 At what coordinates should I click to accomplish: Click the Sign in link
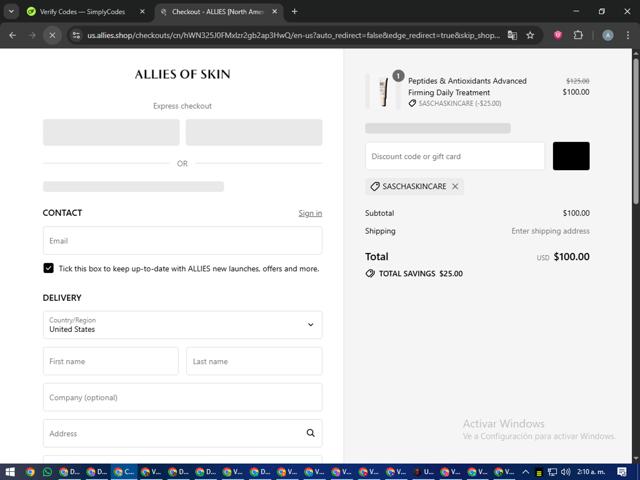(310, 213)
